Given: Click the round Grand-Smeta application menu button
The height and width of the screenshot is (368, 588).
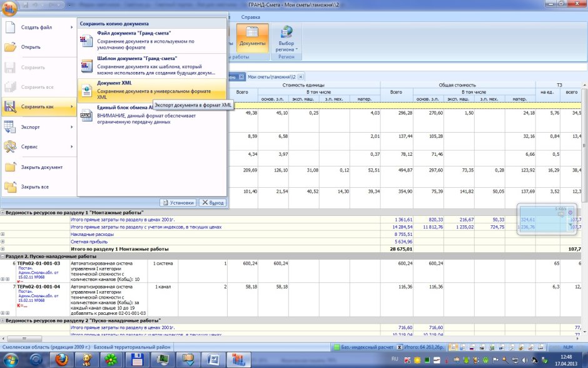Looking at the screenshot, I should 9,8.
